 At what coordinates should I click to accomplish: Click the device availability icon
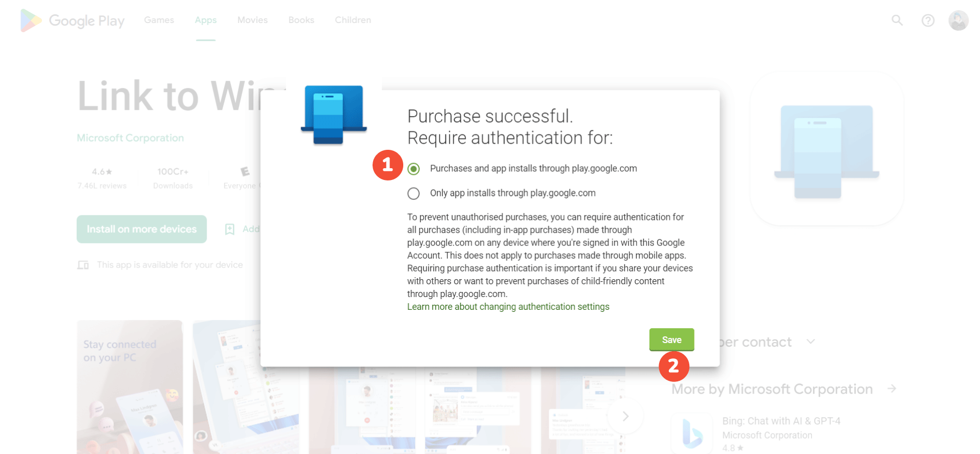(83, 265)
